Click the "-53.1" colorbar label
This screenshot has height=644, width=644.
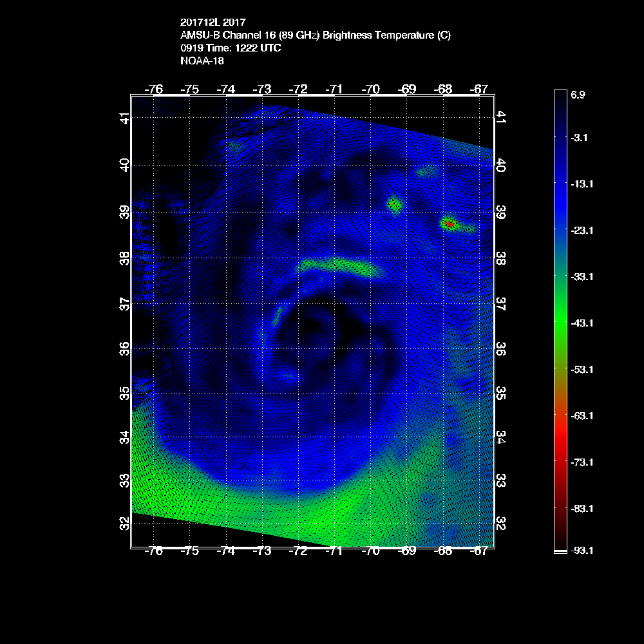pos(582,370)
